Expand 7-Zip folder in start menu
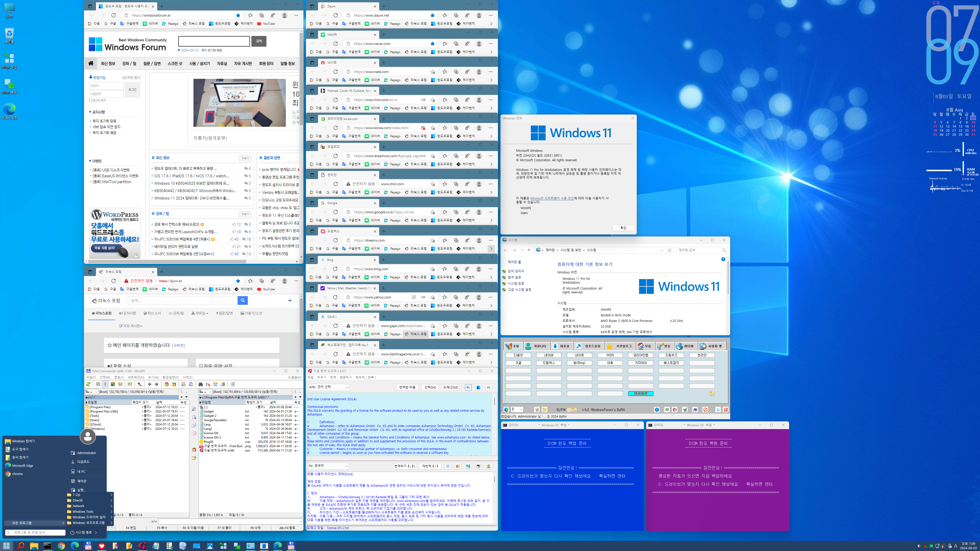 point(90,495)
